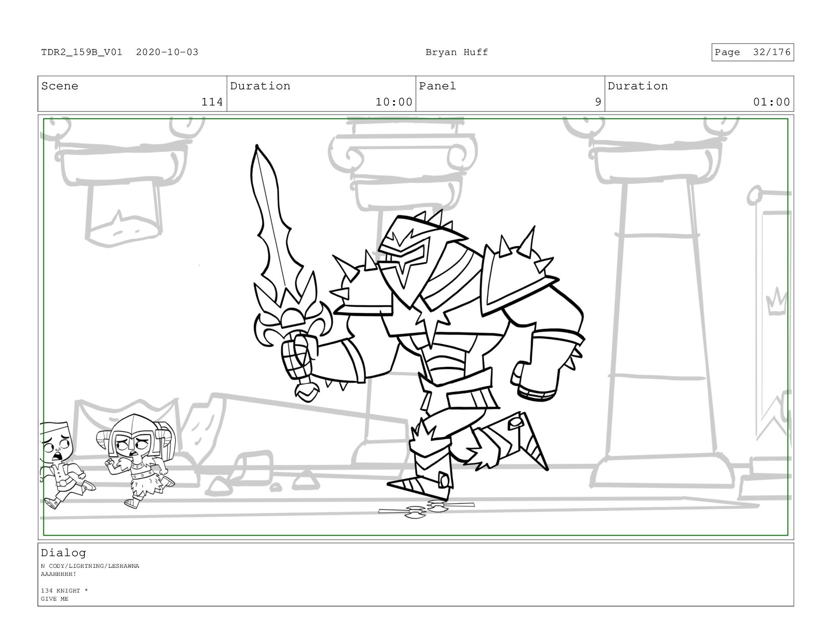Screen dimensions: 832x644
Task: Click the crown emblem on right wall
Action: coord(777,303)
